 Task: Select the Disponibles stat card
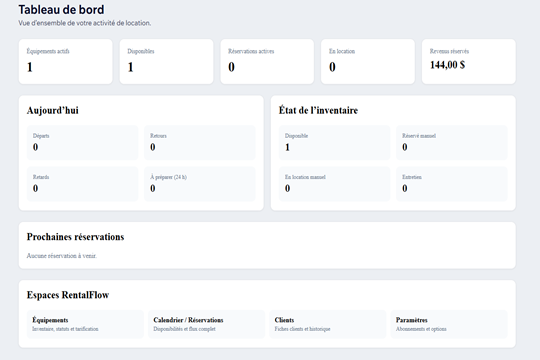tap(166, 61)
